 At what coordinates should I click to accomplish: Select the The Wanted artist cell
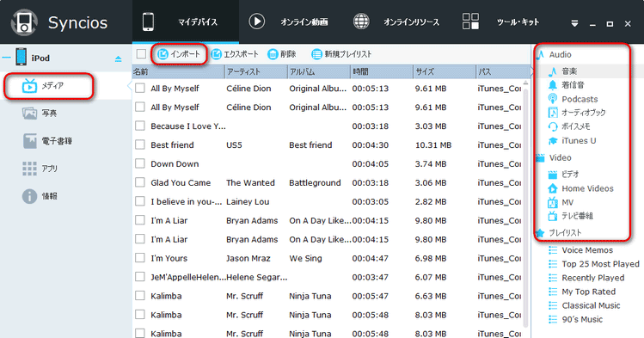tap(250, 182)
